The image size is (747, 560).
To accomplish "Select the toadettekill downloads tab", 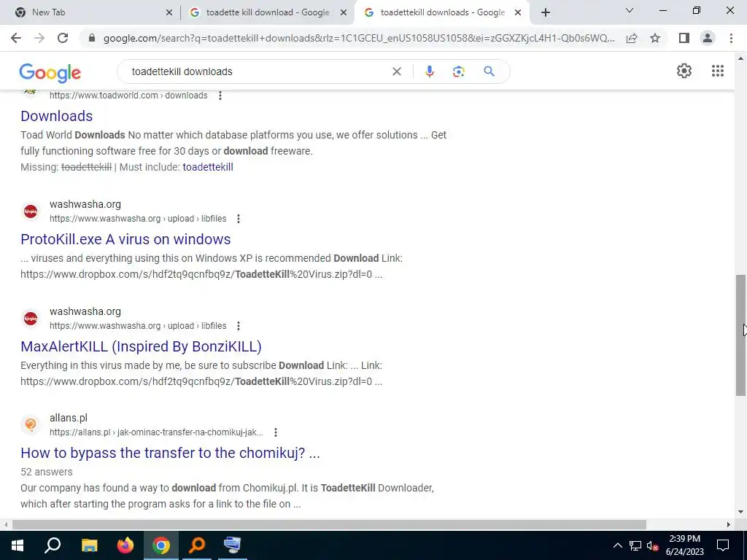I will click(443, 12).
